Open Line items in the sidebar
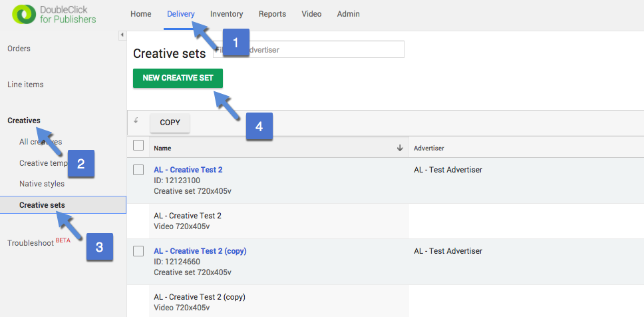 coord(25,85)
